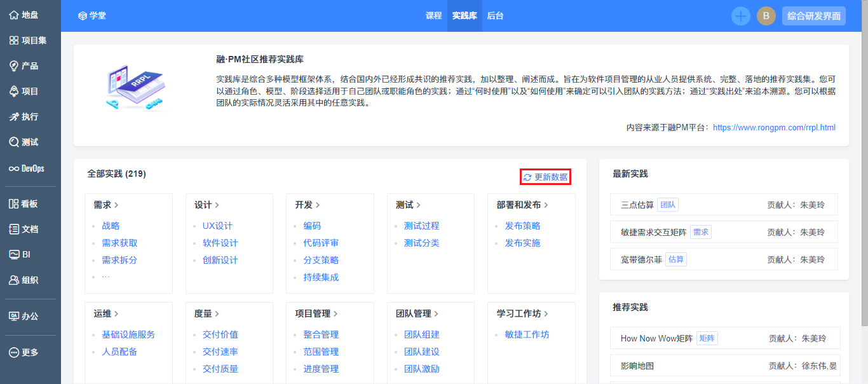Expand the 运维 category chevron
This screenshot has height=384, width=868.
[116, 314]
